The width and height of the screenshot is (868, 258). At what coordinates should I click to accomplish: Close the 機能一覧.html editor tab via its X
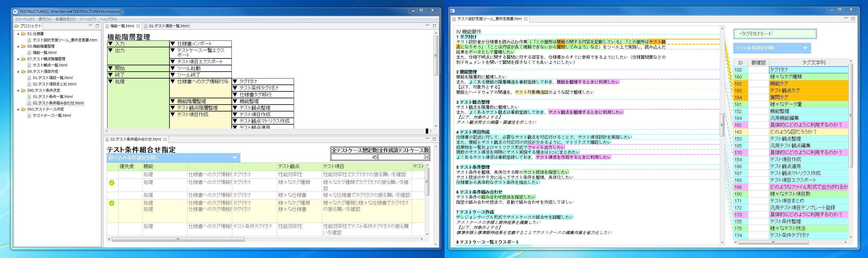tap(138, 26)
